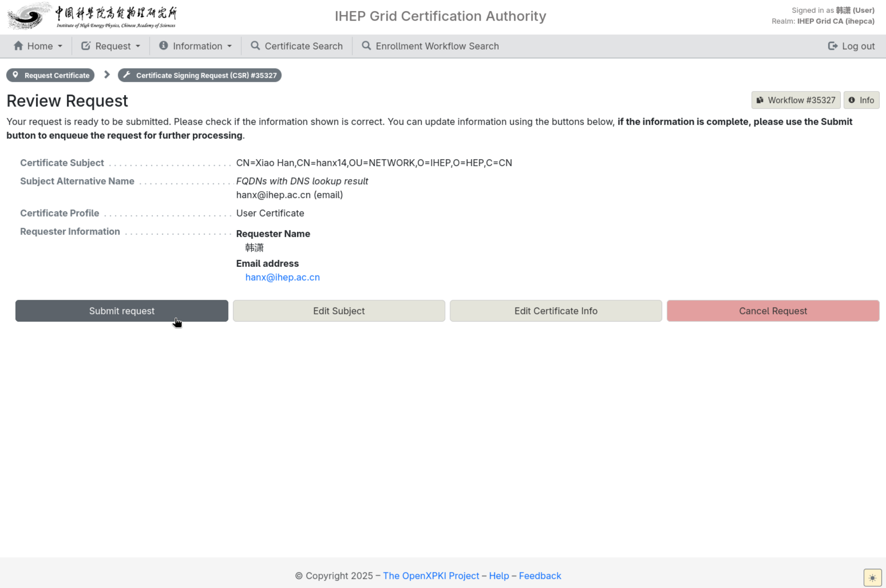Expand the Request dropdown caret
Screen dimensions: 886x588
[x=138, y=46]
